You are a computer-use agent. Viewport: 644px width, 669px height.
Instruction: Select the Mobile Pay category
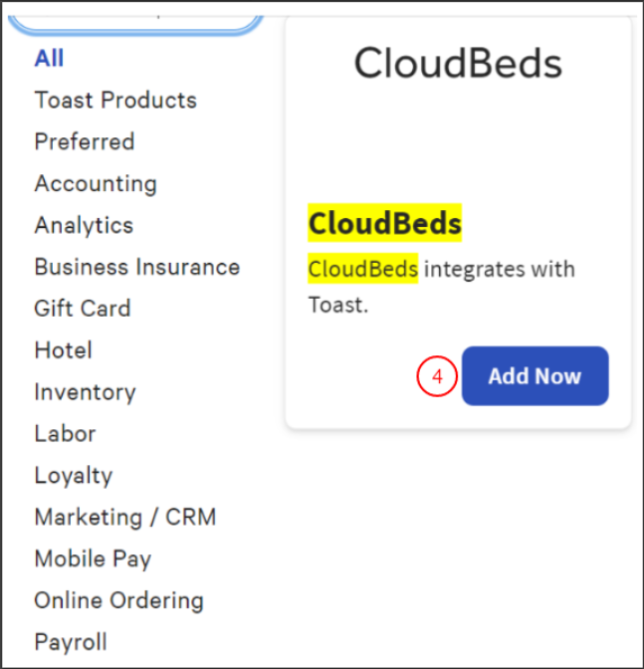pos(93,560)
